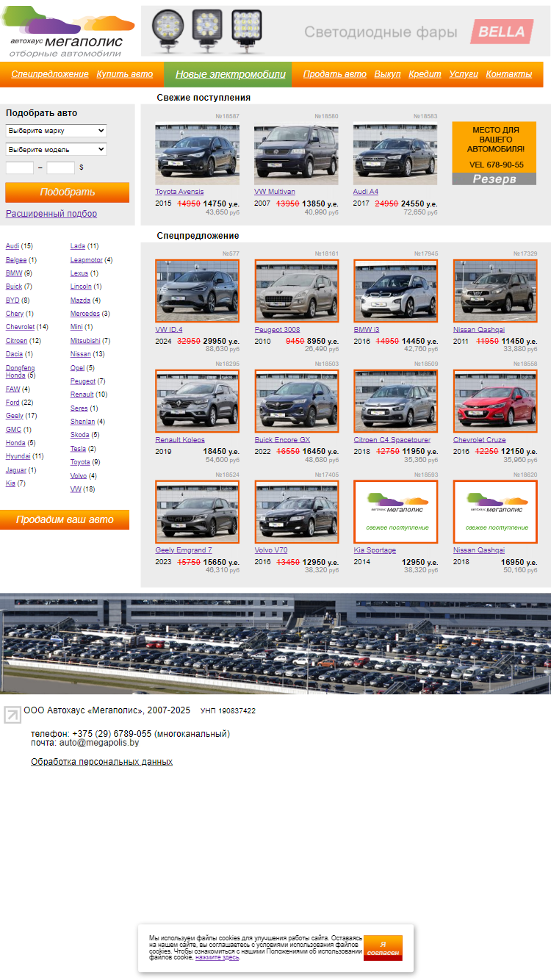Open the VW Multivan photo
The width and height of the screenshot is (551, 980).
296,154
